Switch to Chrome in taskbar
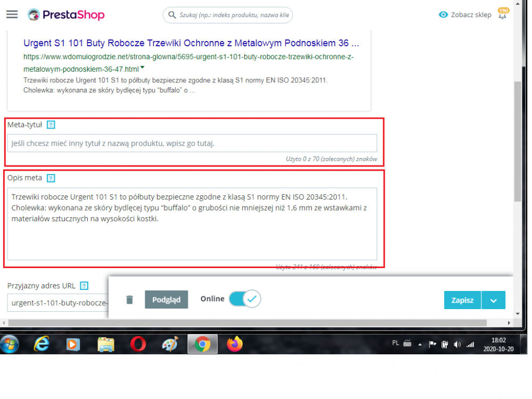 (203, 344)
